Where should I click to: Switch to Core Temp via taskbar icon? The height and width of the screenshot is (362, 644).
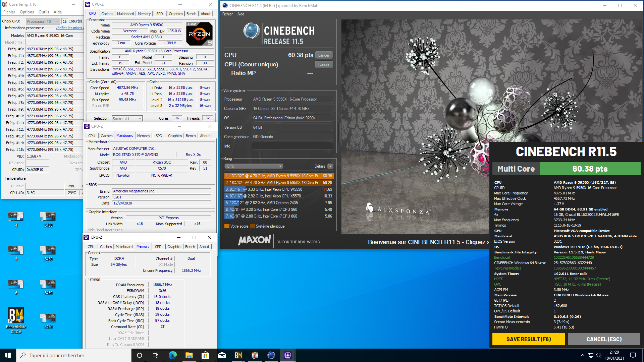coord(255,355)
